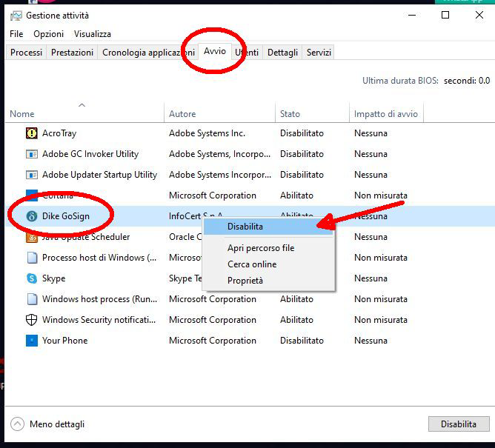Image resolution: width=495 pixels, height=448 pixels.
Task: Select the Dike GoSign entry name
Action: (66, 216)
